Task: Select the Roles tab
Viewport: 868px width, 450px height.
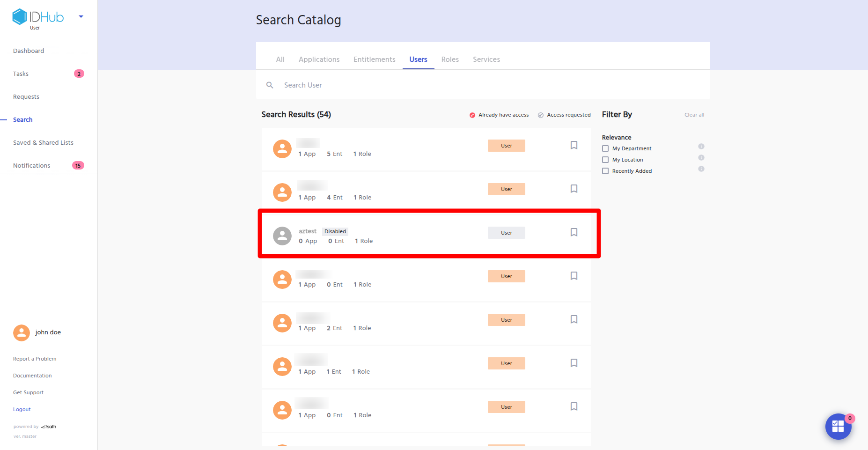Action: pos(449,59)
